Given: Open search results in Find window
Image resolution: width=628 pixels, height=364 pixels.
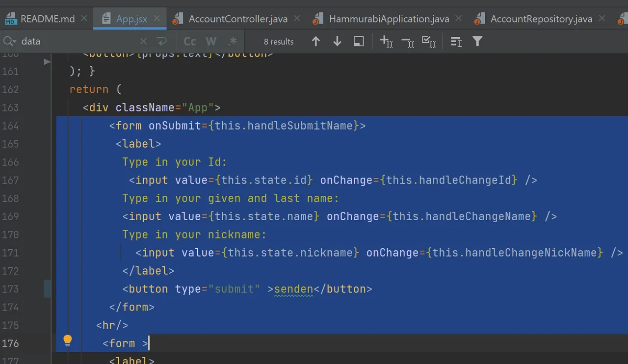Looking at the screenshot, I should (x=456, y=42).
